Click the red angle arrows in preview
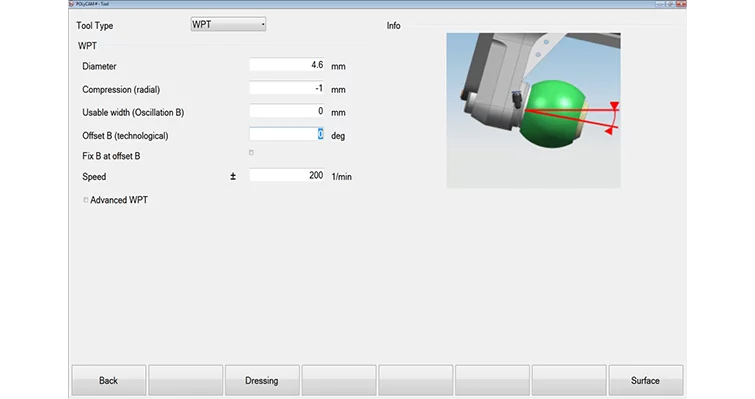The width and height of the screenshot is (755, 399). (612, 118)
